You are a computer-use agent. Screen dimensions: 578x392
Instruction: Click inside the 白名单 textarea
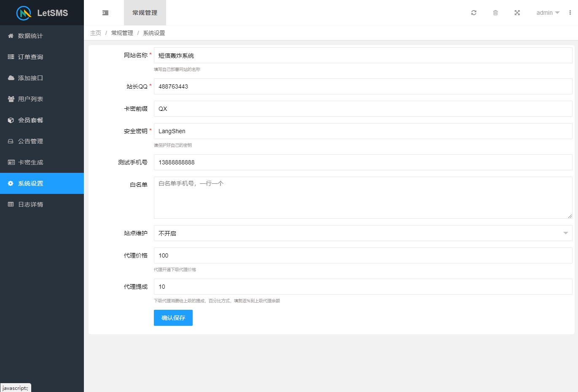click(x=363, y=197)
